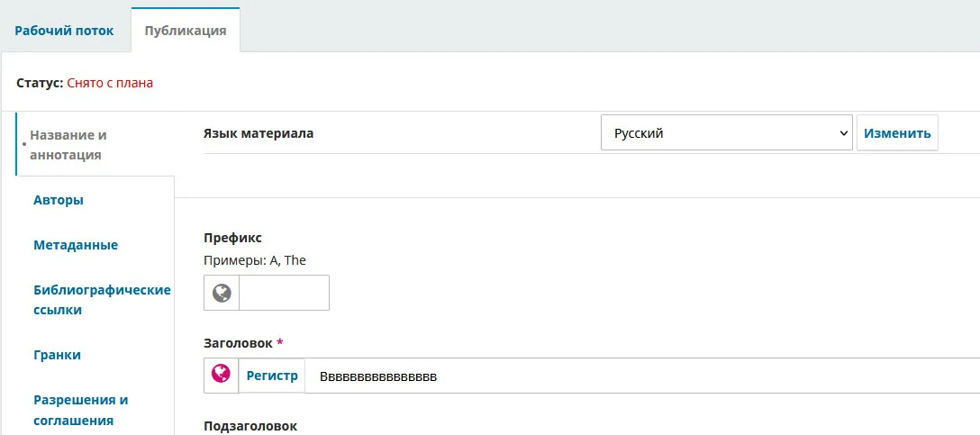Click the Заголовок required field label
Screen dimensions: 980x435
(239, 343)
